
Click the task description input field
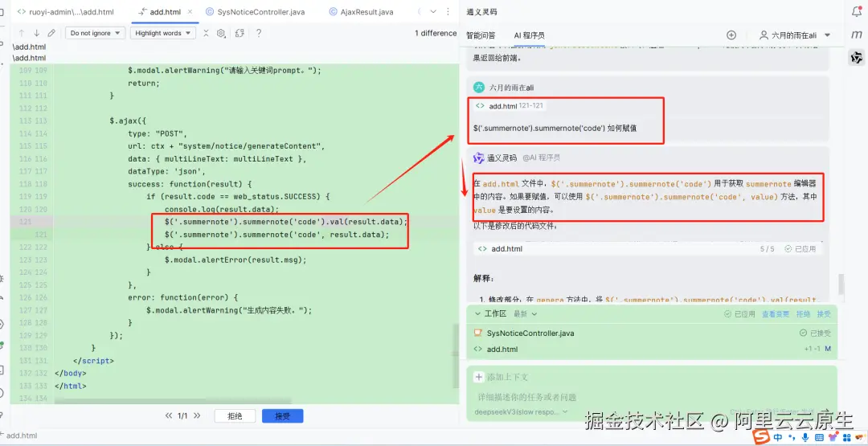pos(651,397)
